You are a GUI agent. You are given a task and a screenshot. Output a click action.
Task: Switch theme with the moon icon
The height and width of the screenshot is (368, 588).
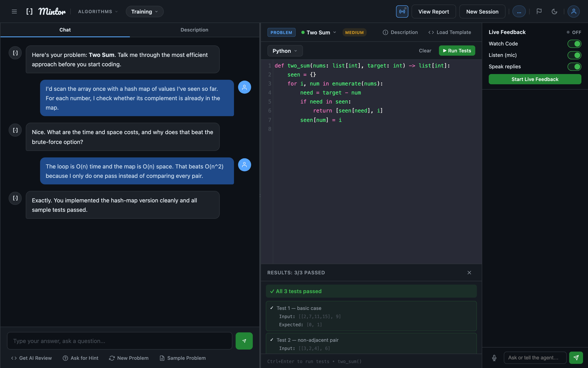point(554,11)
